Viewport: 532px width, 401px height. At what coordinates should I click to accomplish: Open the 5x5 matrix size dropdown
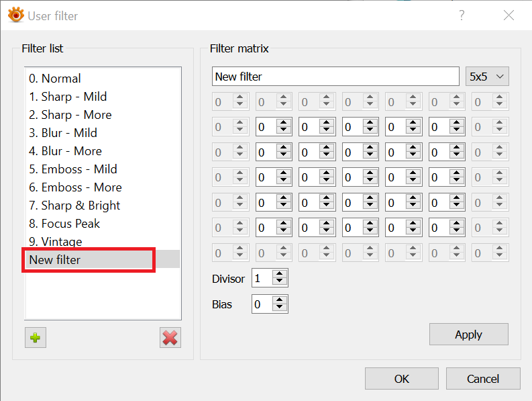coord(487,77)
